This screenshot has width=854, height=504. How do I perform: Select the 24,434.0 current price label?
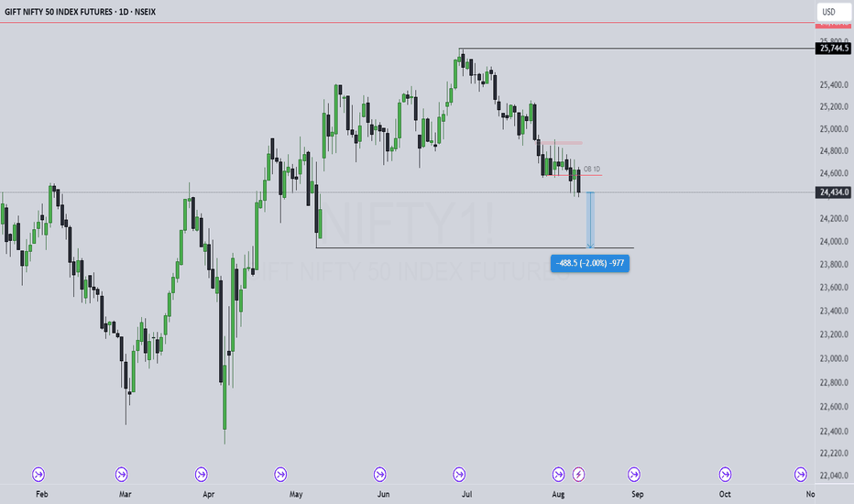(833, 192)
